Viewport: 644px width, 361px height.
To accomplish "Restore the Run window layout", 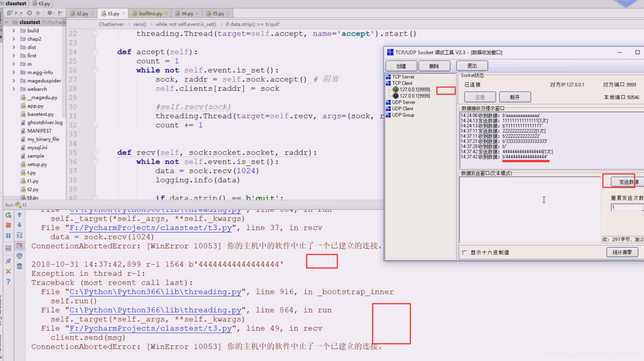I will click(x=8, y=248).
